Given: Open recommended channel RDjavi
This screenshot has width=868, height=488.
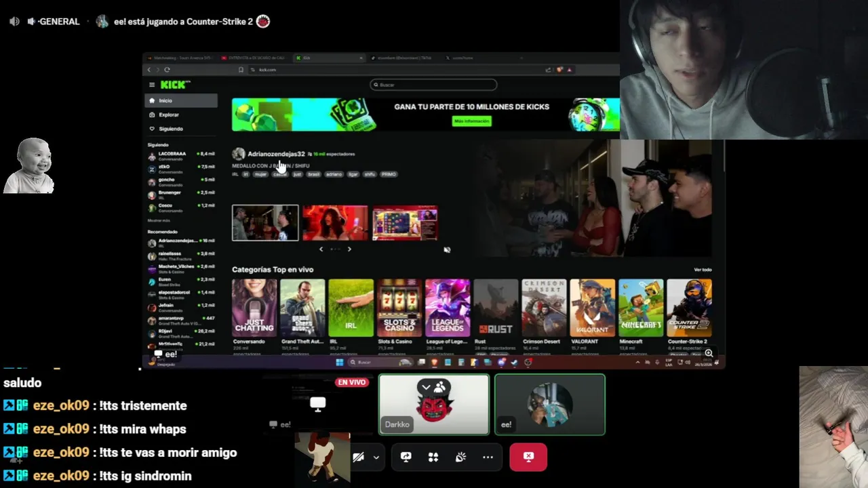Looking at the screenshot, I should pos(181,332).
